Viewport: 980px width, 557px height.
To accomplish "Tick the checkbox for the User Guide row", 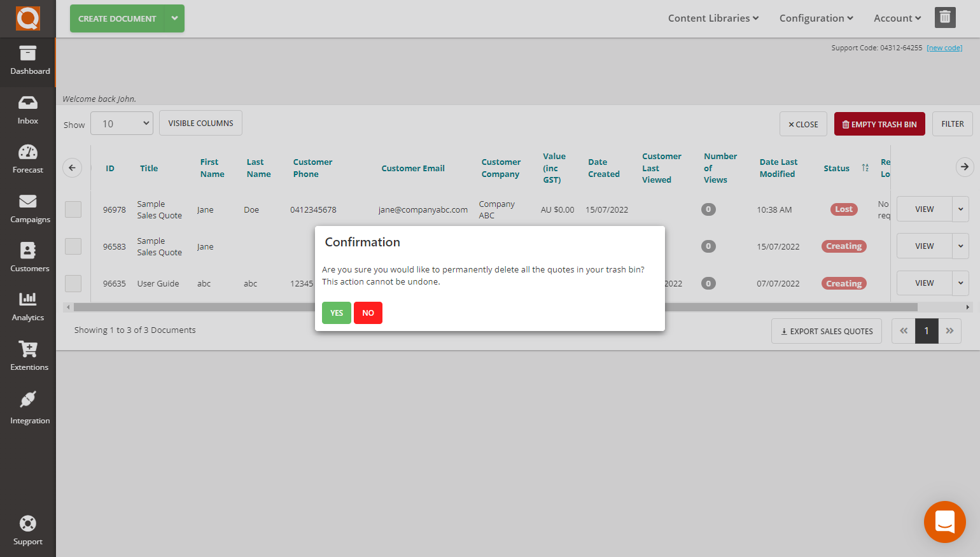I will [x=73, y=283].
